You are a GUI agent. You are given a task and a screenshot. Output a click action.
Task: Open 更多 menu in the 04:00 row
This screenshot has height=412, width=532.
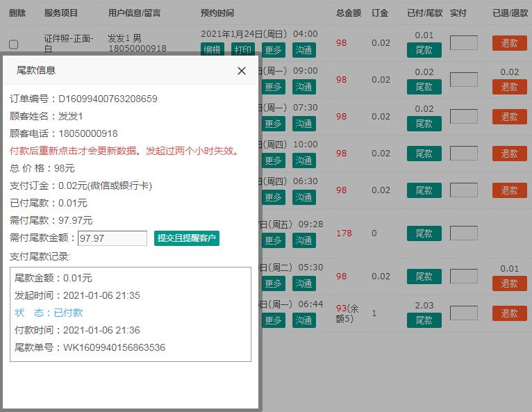(x=273, y=49)
